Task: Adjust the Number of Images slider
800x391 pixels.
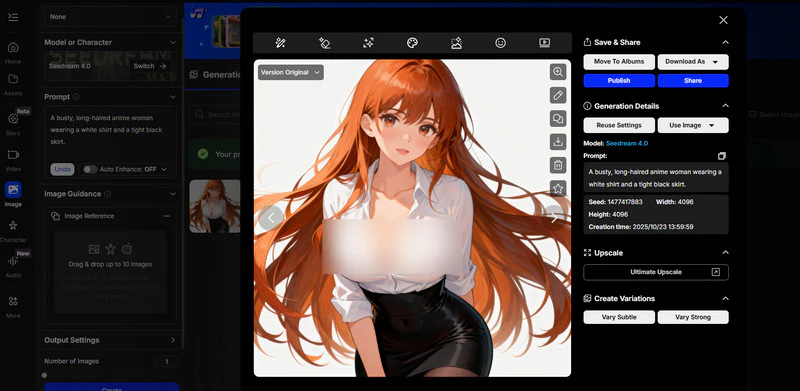Action: click(44, 375)
